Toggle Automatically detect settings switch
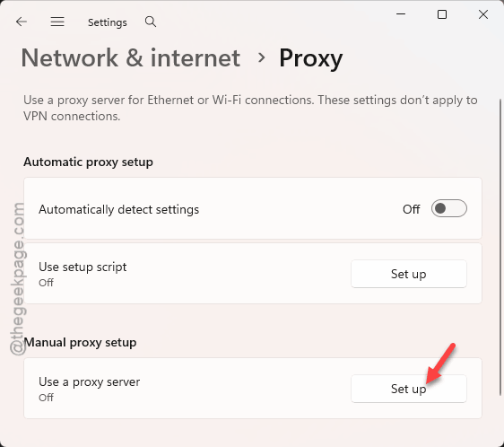This screenshot has height=447, width=504. click(449, 208)
